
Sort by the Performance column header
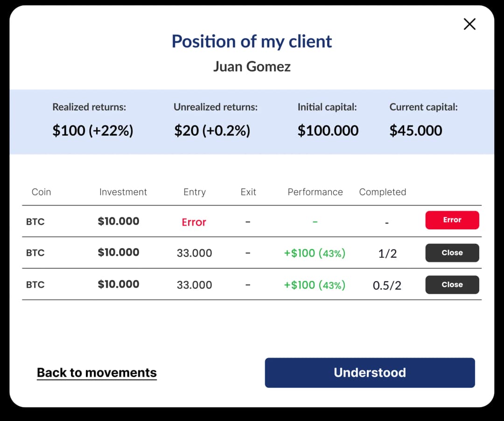point(315,192)
